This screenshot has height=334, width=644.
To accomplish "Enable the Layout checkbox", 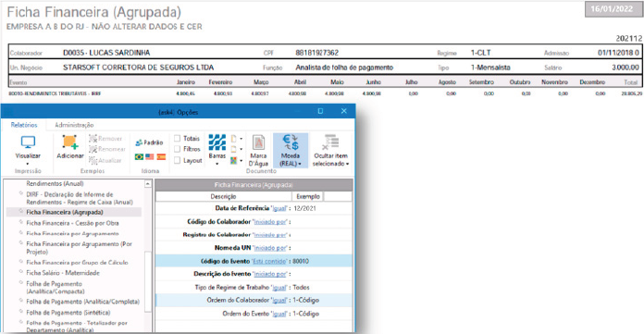I will [178, 160].
